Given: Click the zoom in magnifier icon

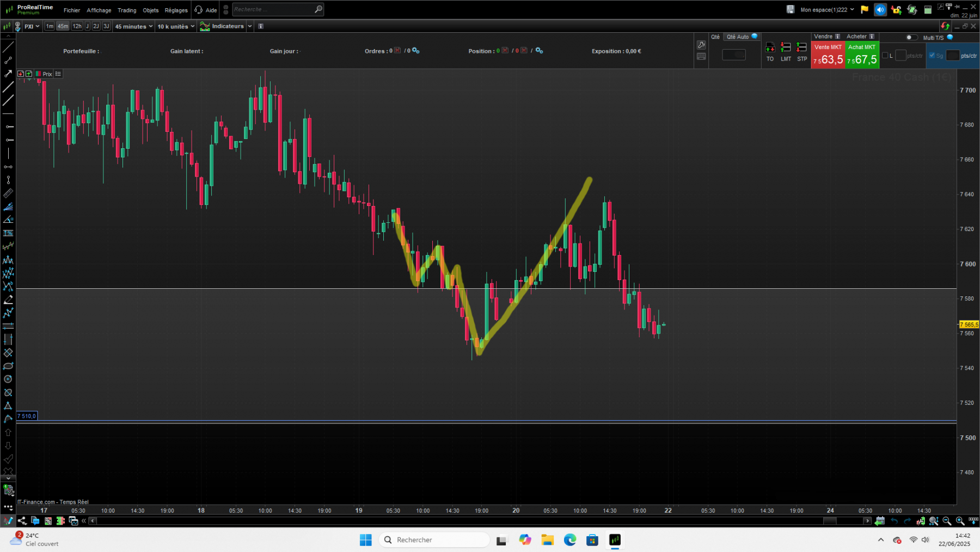Looking at the screenshot, I should pyautogui.click(x=960, y=521).
